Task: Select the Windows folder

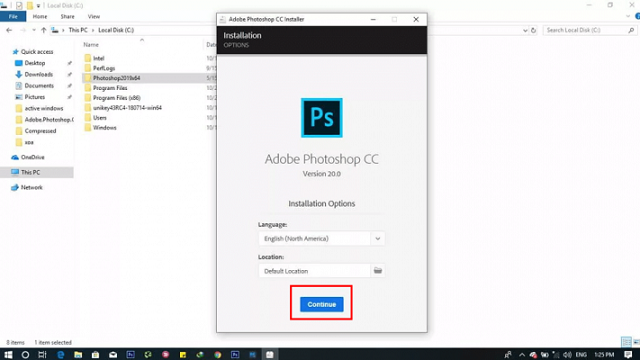Action: click(105, 128)
